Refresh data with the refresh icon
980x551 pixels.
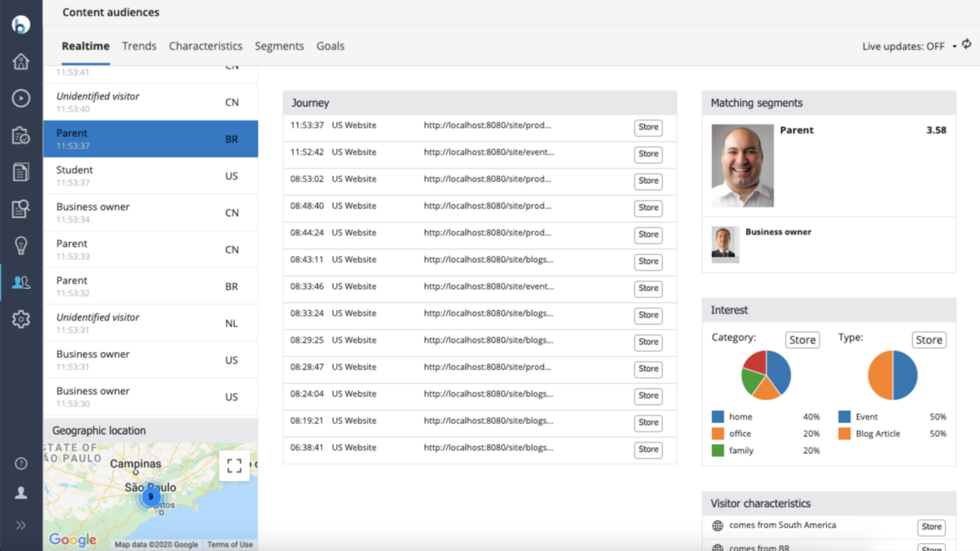(x=967, y=45)
